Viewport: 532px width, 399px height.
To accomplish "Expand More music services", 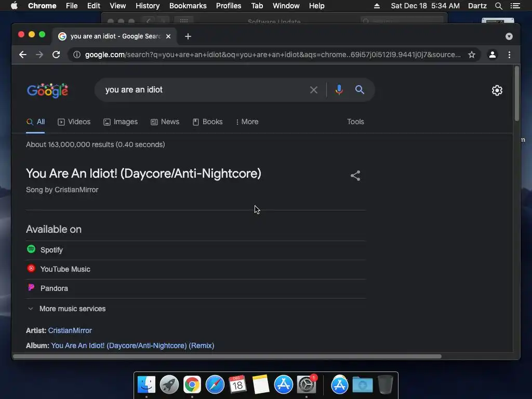I will (67, 309).
